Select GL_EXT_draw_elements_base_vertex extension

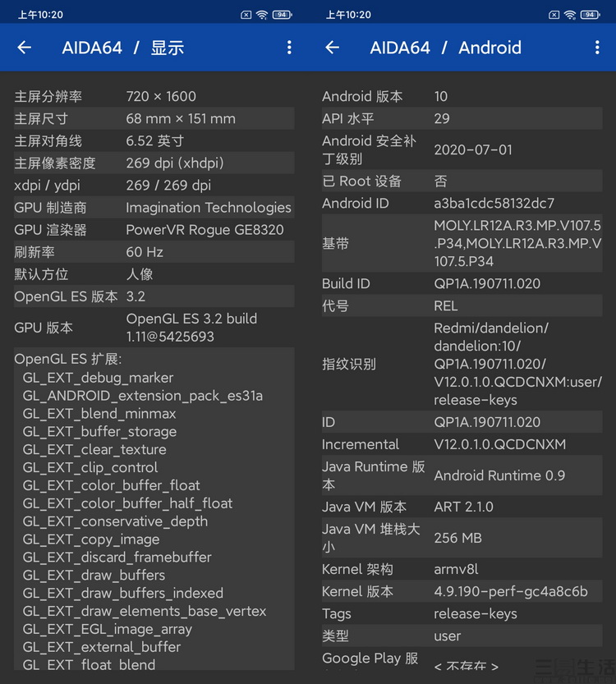(x=145, y=611)
